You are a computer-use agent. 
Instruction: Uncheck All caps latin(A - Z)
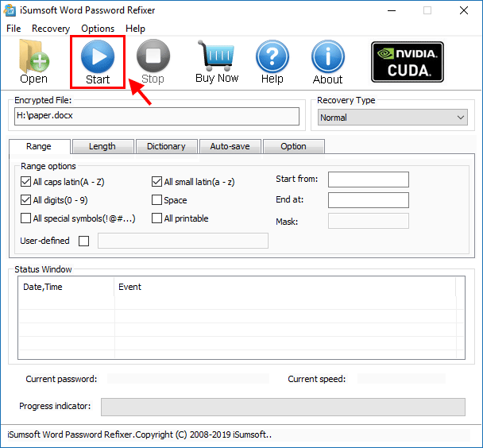point(25,182)
